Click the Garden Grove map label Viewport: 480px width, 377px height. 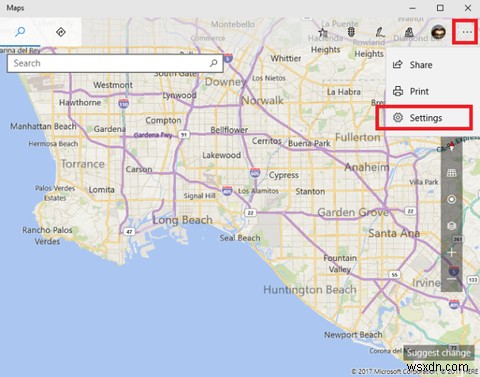coord(353,212)
